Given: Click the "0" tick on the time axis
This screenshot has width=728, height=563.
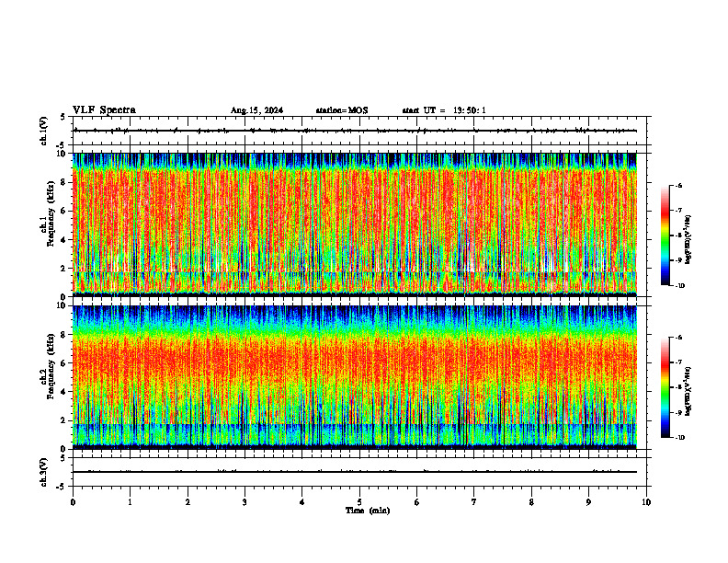Looking at the screenshot, I should pos(73,502).
